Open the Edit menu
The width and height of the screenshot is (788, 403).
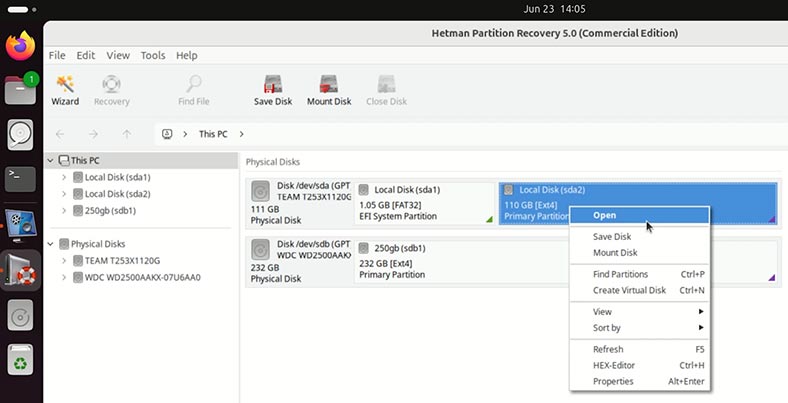(x=85, y=55)
